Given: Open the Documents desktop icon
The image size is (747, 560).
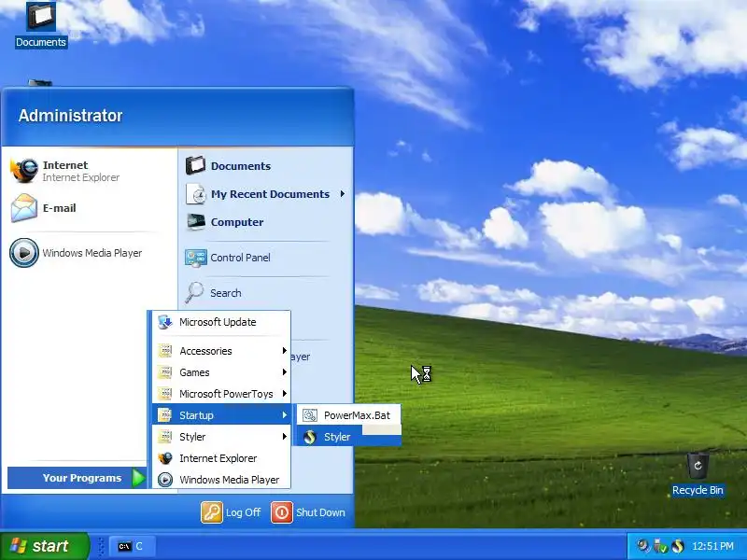Looking at the screenshot, I should point(41,24).
